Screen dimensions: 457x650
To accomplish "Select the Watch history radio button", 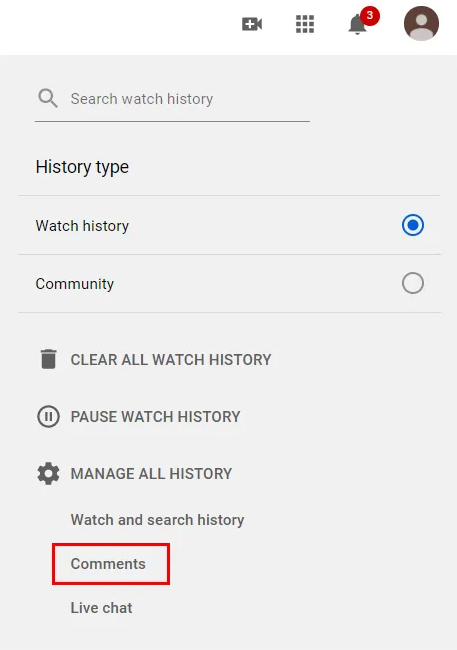I will (x=413, y=225).
